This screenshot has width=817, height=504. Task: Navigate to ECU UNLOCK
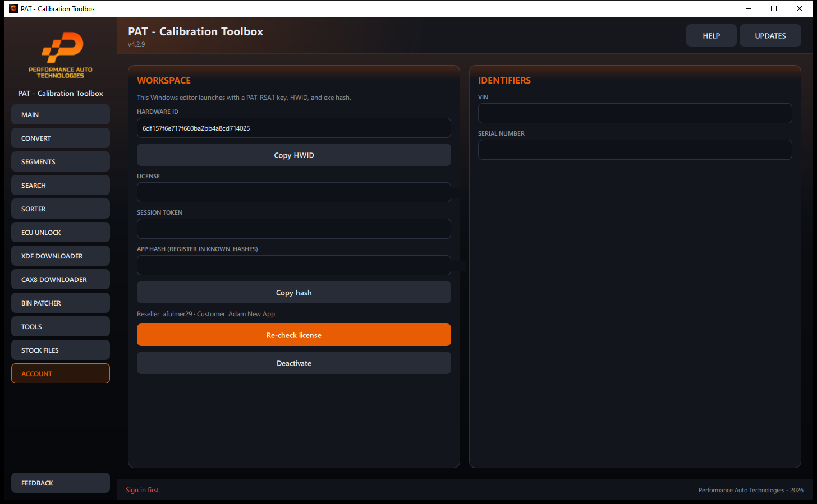(61, 232)
